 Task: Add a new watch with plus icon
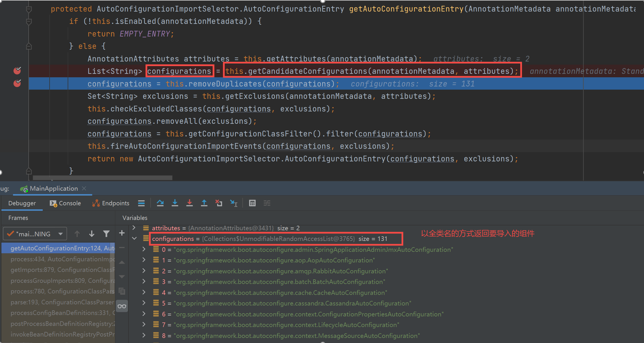click(122, 233)
